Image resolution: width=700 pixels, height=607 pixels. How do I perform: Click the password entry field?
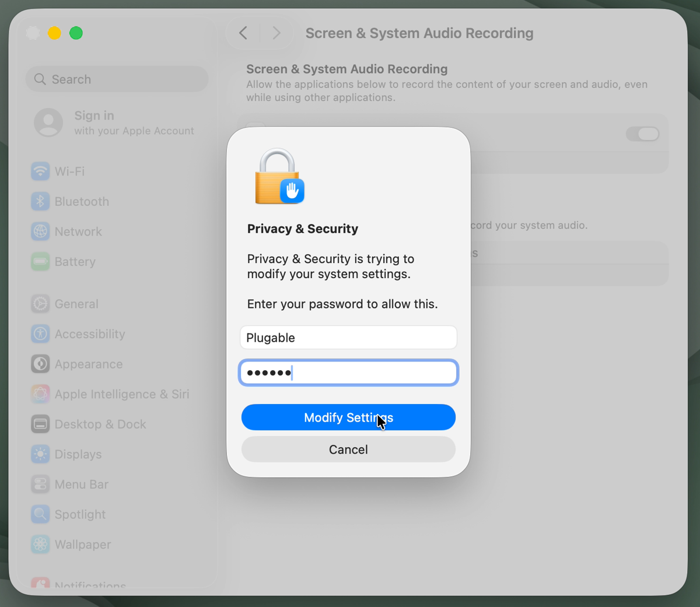point(348,372)
